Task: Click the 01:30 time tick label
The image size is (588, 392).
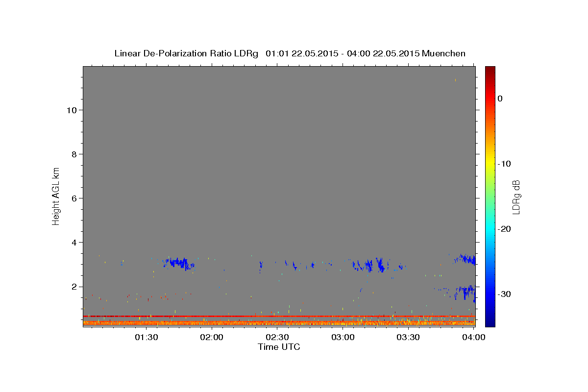Action: click(x=146, y=337)
